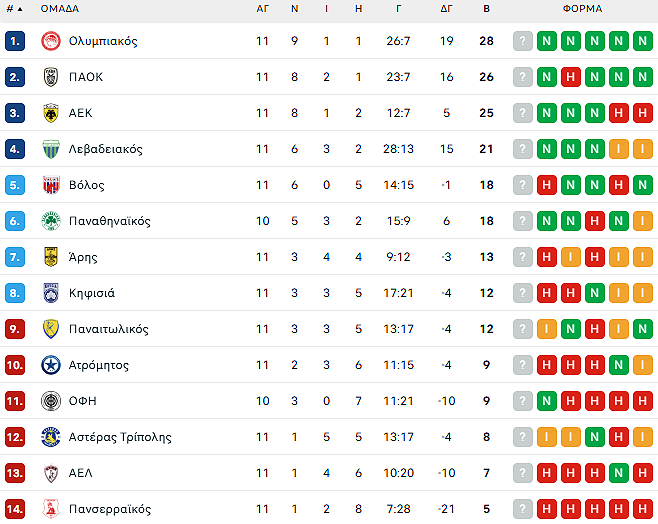The width and height of the screenshot is (658, 524).
Task: Open the Πανσερραϊκός team link
Action: pos(110,509)
